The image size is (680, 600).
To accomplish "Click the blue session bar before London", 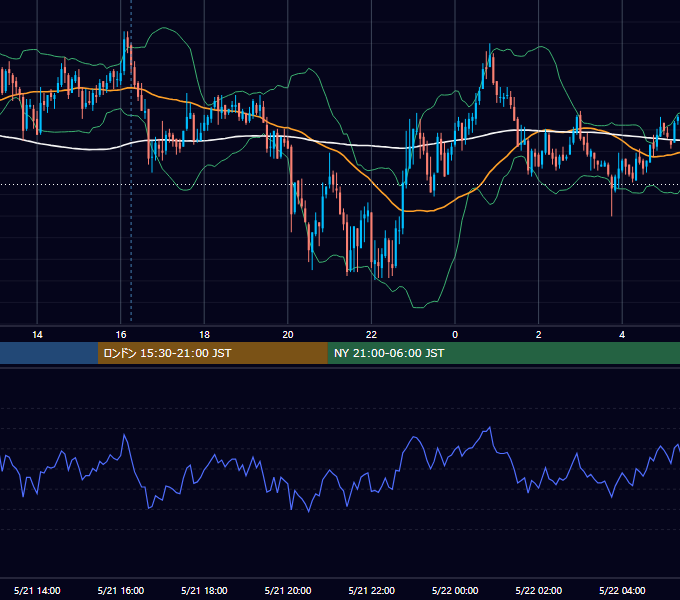I will point(49,353).
